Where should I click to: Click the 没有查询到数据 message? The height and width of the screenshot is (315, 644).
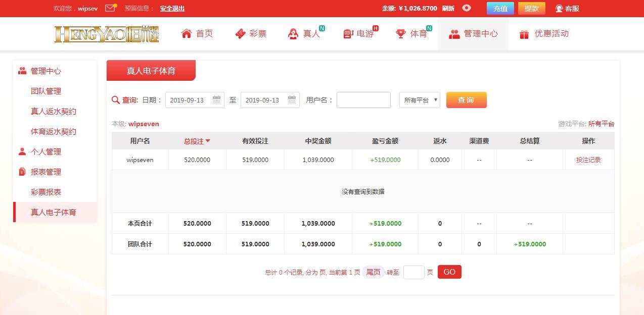click(x=363, y=192)
